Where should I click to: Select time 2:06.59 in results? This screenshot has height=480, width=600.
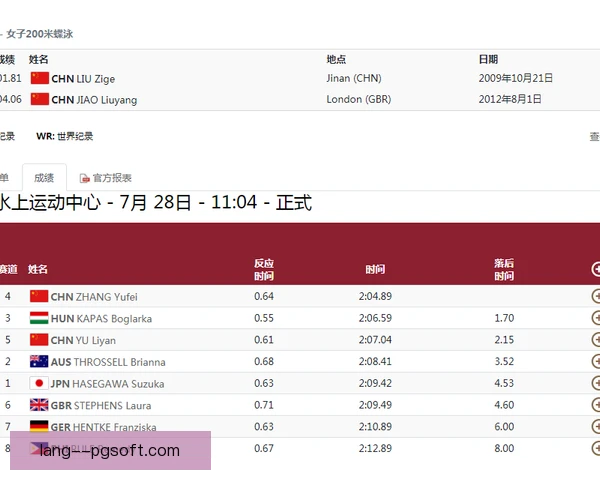tap(375, 318)
